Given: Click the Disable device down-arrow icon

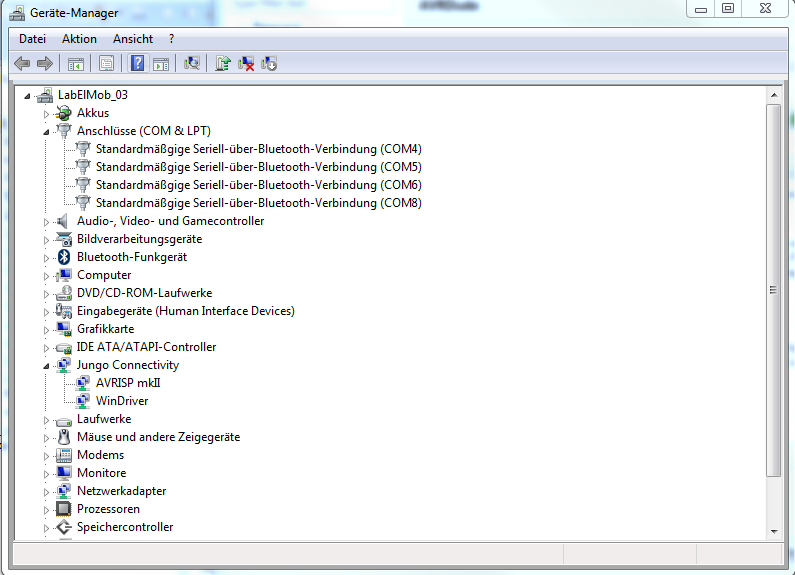Looking at the screenshot, I should tap(269, 63).
